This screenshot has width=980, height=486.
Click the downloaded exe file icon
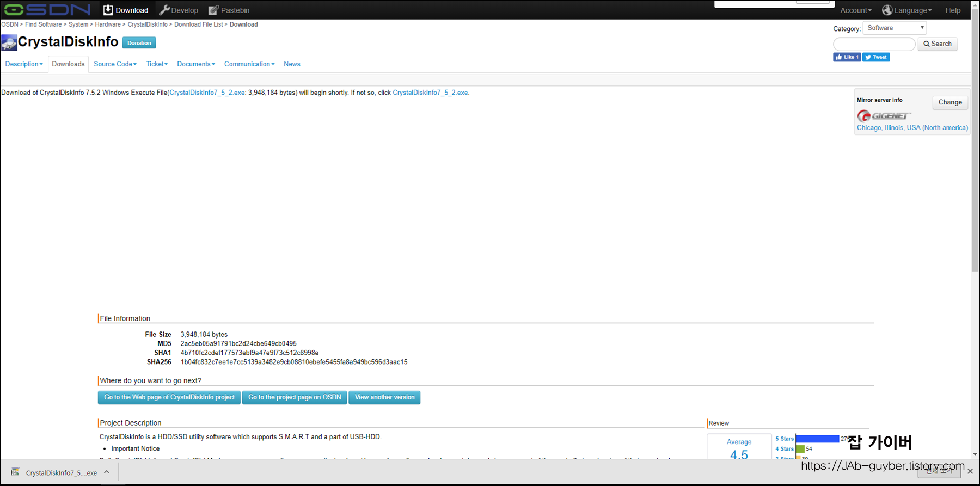click(15, 472)
